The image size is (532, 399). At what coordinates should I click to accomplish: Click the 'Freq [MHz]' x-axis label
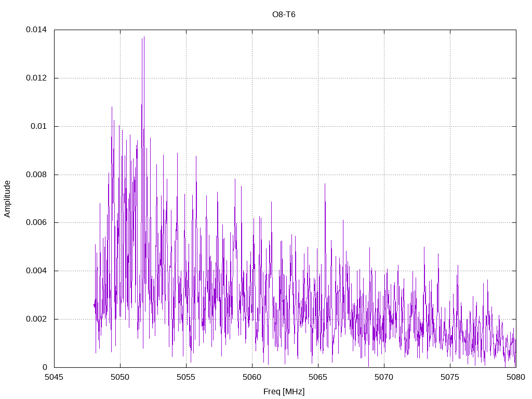[284, 392]
